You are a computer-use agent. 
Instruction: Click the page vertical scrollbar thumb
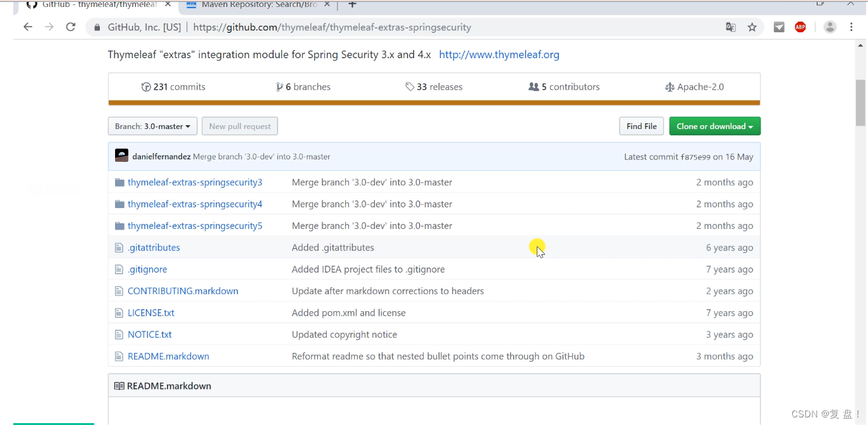860,102
